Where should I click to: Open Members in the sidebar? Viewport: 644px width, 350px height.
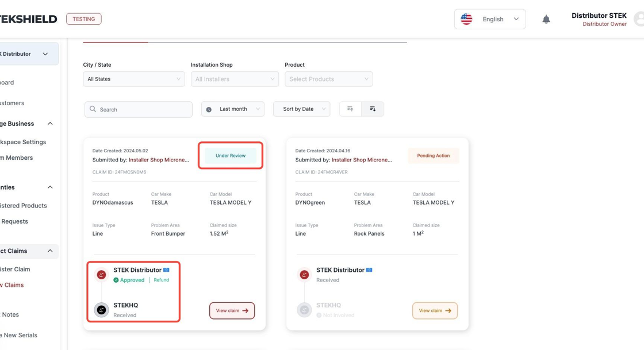(17, 157)
